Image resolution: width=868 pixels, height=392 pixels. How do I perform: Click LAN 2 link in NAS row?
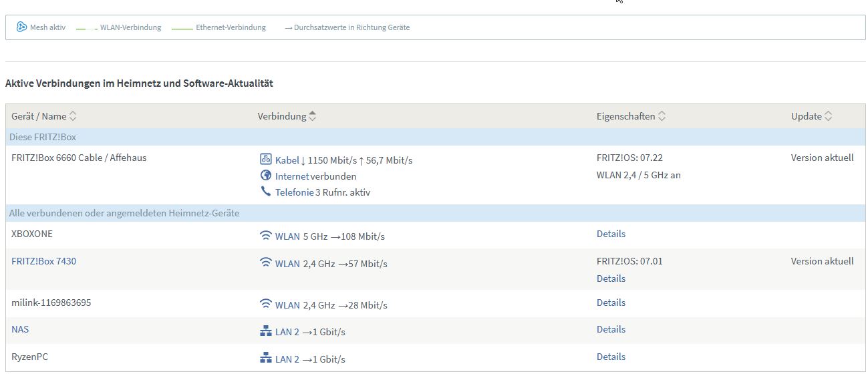tap(287, 332)
